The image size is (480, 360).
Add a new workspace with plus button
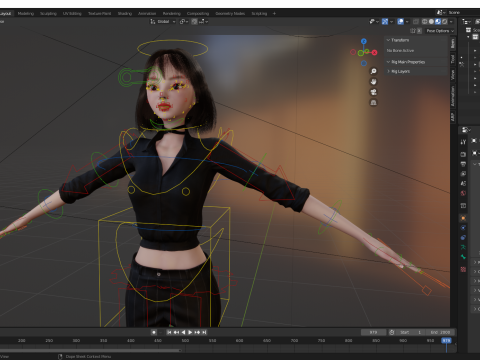point(274,13)
